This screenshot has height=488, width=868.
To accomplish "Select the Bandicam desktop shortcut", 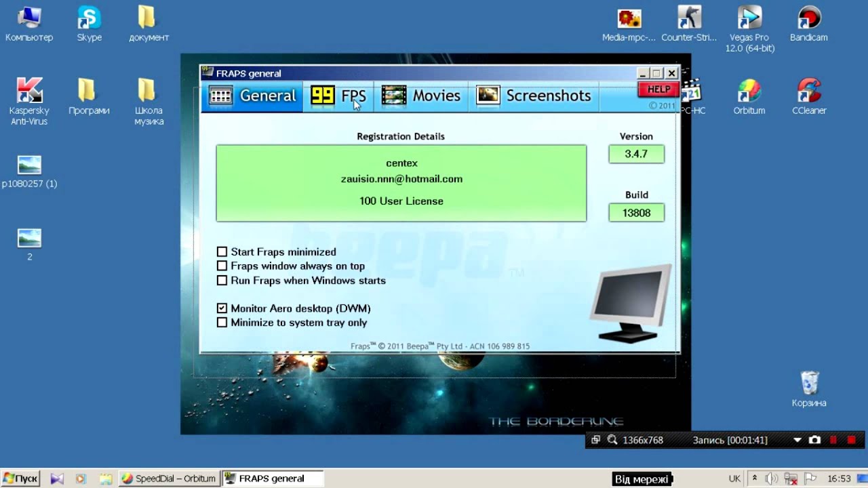I will pyautogui.click(x=809, y=24).
